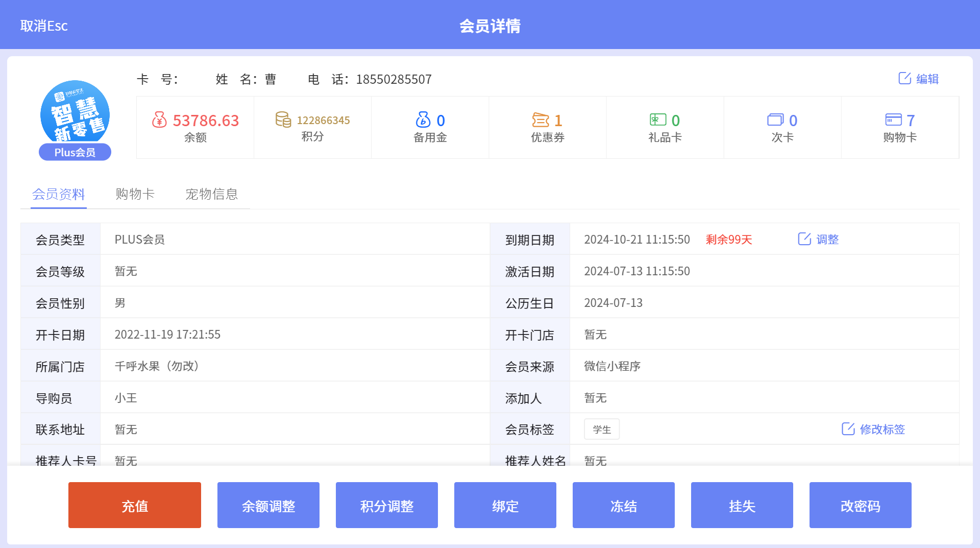The width and height of the screenshot is (980, 548).
Task: Click the gender value 男
Action: tap(120, 303)
